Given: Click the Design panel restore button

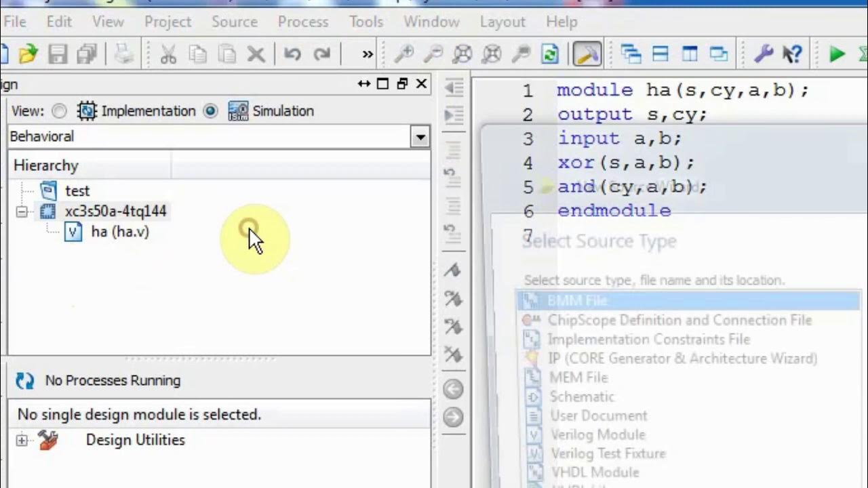Looking at the screenshot, I should [402, 84].
